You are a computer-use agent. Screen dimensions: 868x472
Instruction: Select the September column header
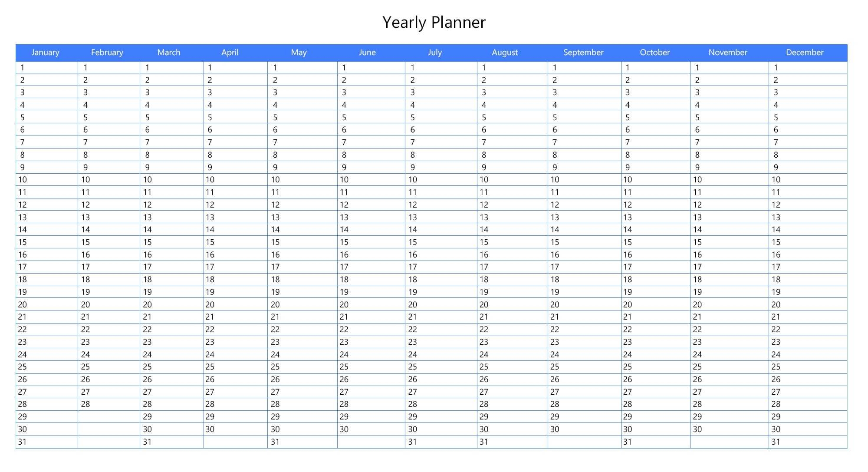pos(583,53)
